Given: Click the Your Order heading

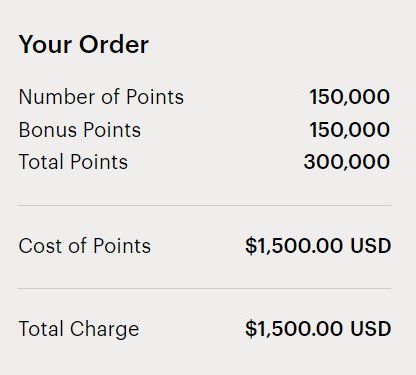Looking at the screenshot, I should tap(84, 44).
